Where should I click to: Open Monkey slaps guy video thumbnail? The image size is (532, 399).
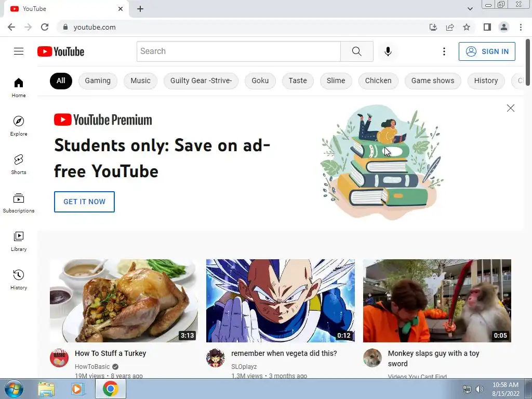437,301
